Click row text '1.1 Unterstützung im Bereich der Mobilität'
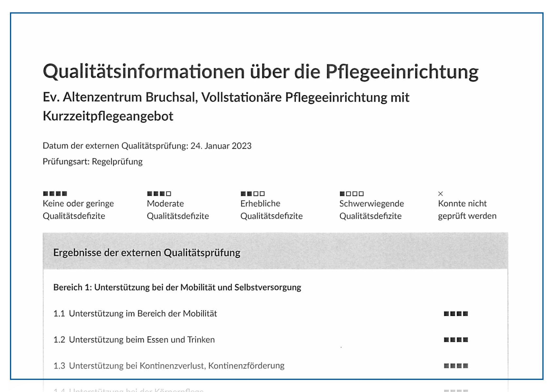 coord(135,314)
